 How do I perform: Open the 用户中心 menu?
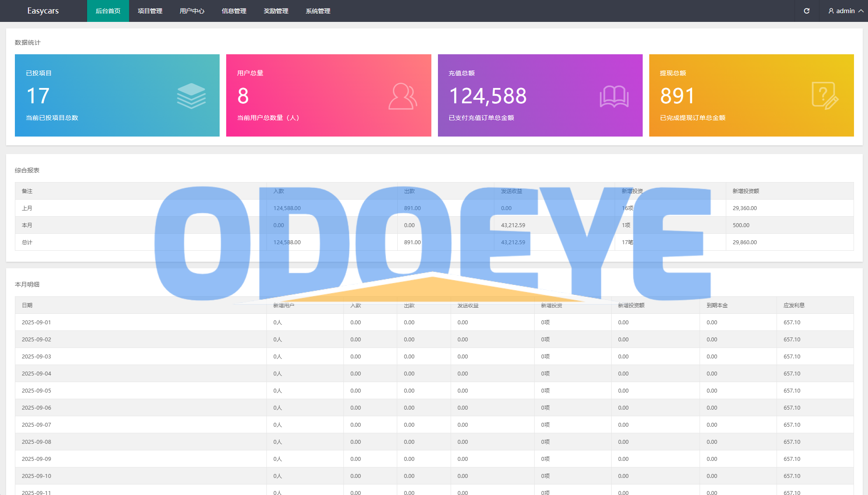[192, 11]
